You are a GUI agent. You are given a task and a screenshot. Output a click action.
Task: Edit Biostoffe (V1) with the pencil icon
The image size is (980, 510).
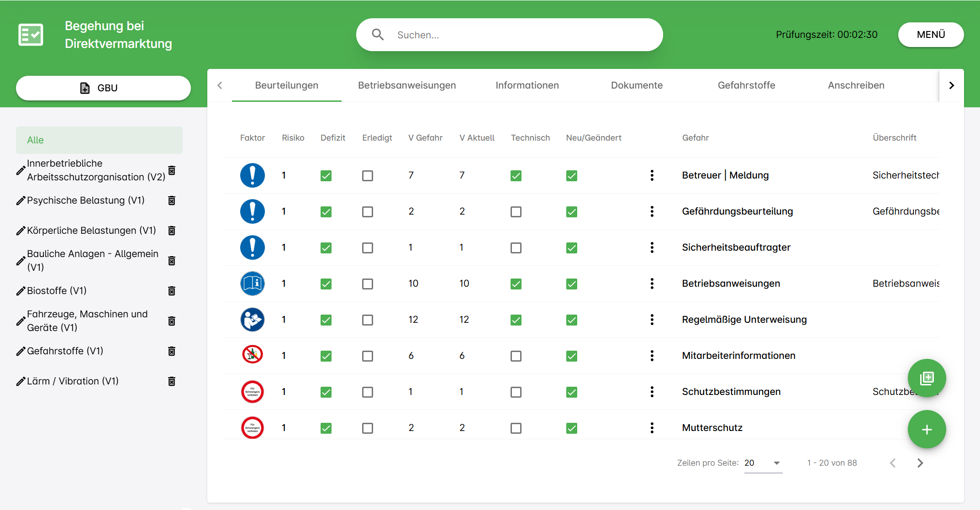click(x=21, y=291)
